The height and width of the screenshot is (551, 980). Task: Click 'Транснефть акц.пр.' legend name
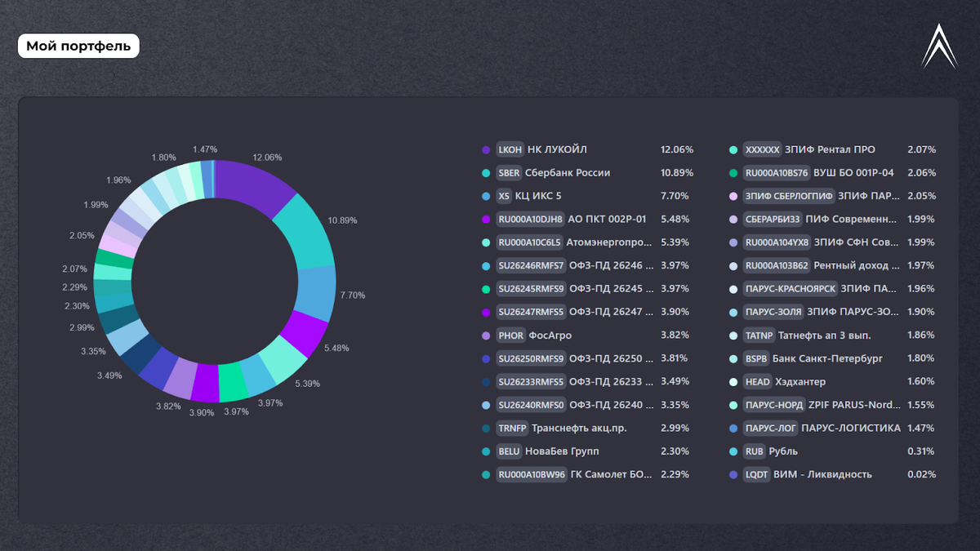pos(580,428)
